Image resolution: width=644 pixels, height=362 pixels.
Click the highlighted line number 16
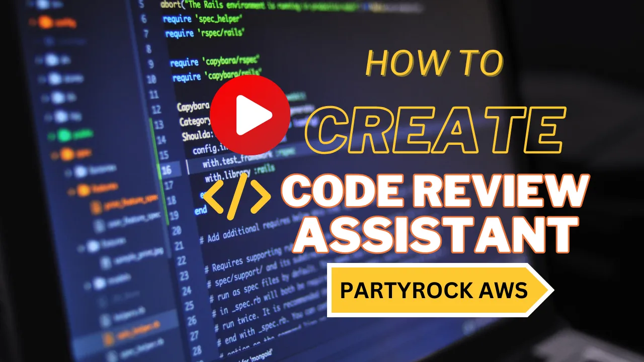click(x=166, y=170)
